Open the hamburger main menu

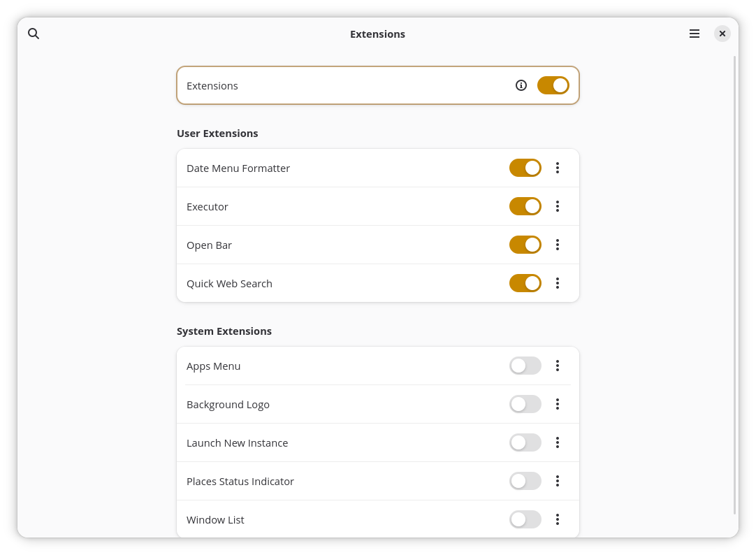[x=695, y=34]
